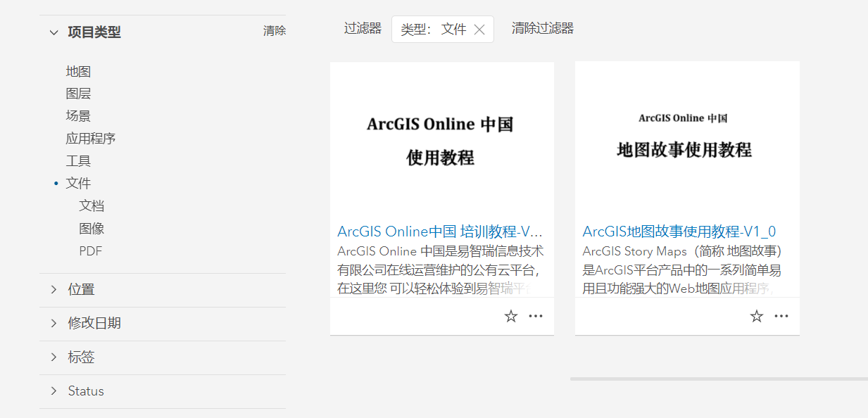Star the ArcGIS Online中国培训教程 item
The width and height of the screenshot is (868, 418).
(510, 316)
